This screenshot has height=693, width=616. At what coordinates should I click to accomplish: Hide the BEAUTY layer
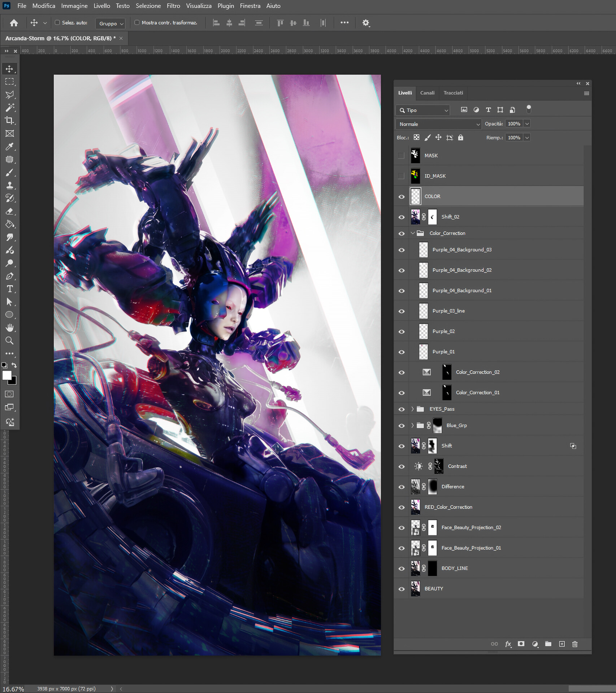coord(402,589)
